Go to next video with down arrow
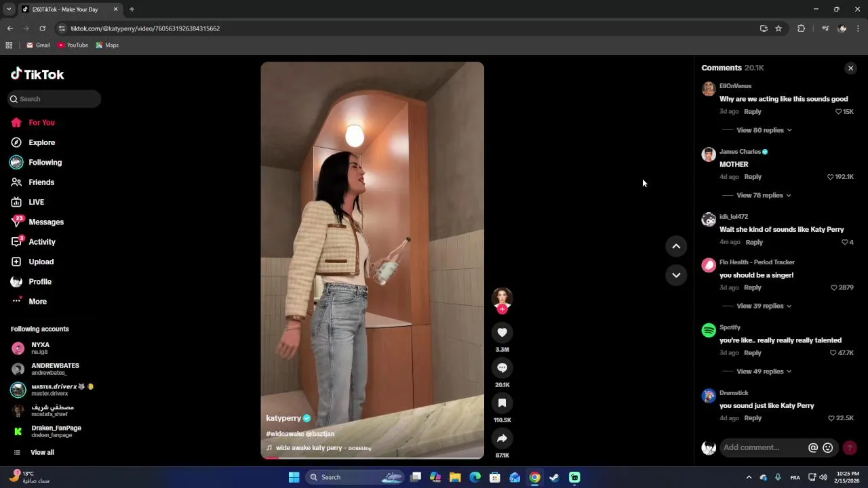Viewport: 868px width, 488px height. pyautogui.click(x=676, y=275)
